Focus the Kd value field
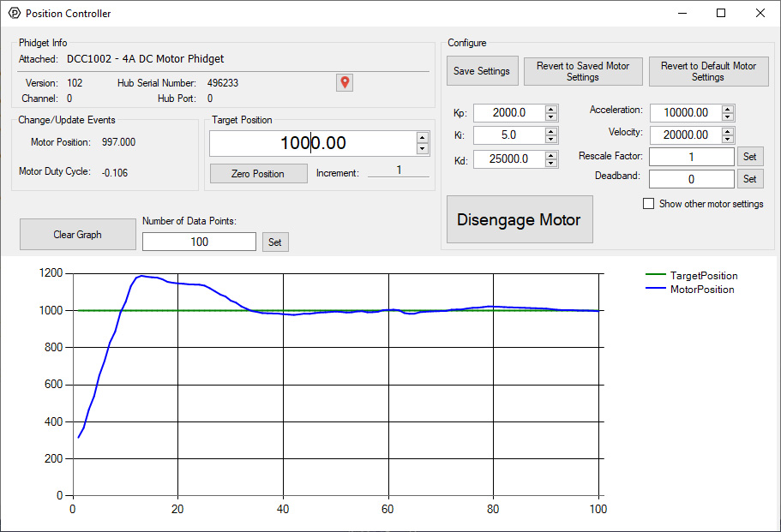Screen dimensions: 781x532 coord(509,159)
